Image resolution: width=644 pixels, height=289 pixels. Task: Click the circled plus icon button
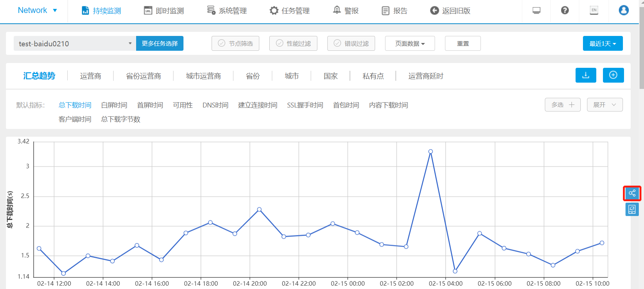(x=613, y=75)
